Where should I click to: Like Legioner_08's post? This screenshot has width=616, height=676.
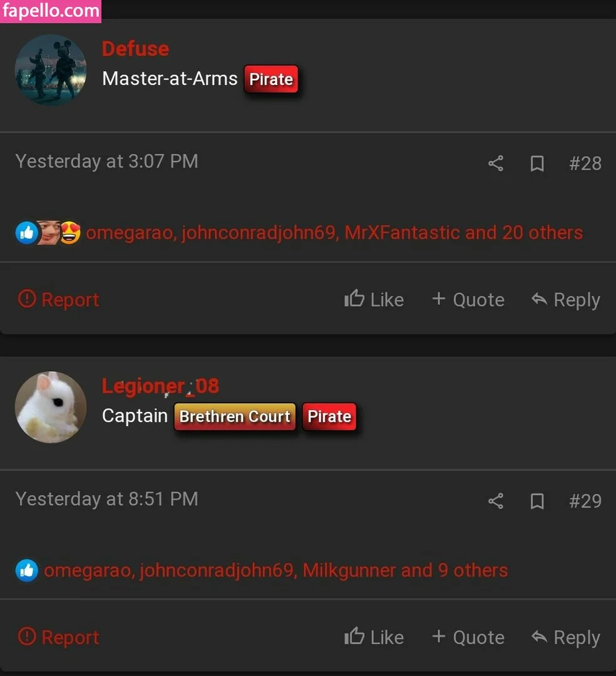coord(374,637)
